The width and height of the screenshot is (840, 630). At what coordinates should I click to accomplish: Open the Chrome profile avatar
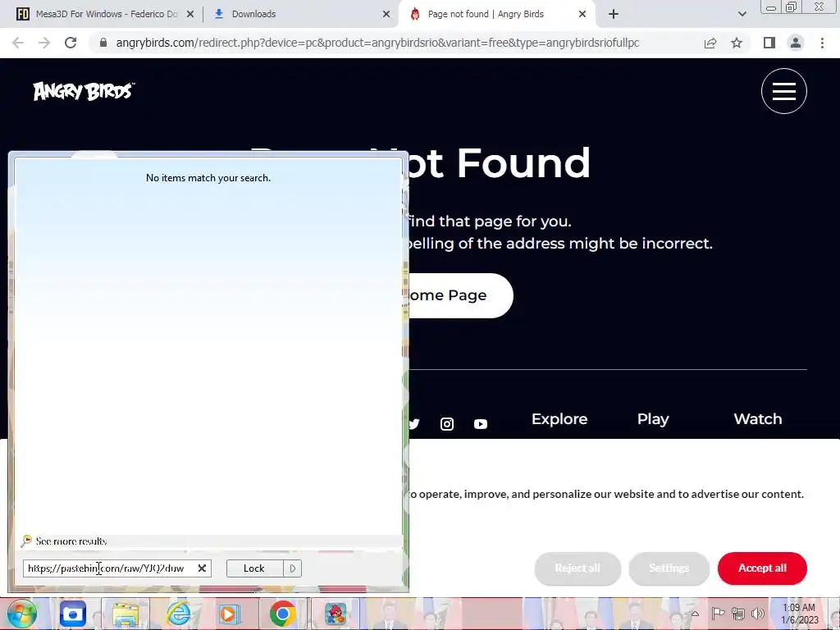pyautogui.click(x=796, y=43)
